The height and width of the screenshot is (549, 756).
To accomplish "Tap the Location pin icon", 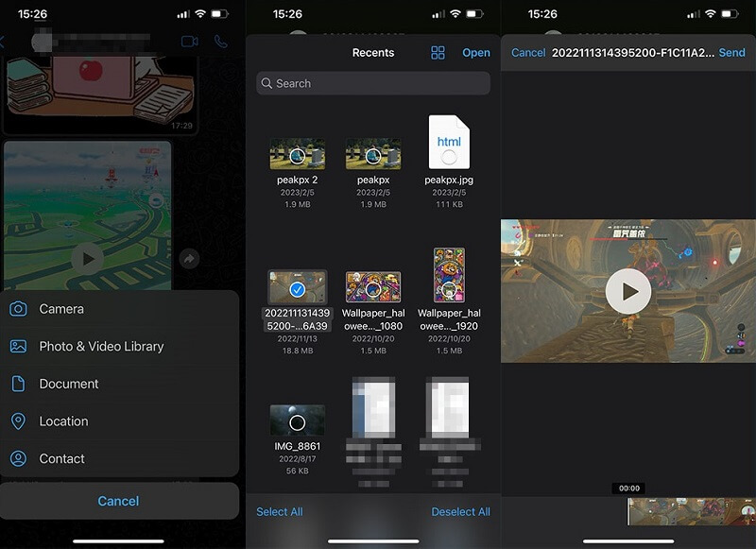I will point(18,420).
